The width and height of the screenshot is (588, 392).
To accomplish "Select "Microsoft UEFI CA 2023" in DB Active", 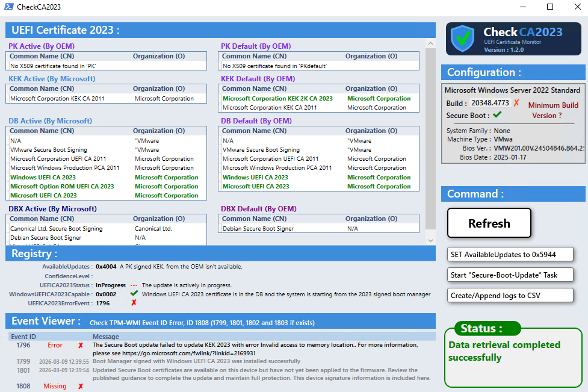I will point(106,196).
